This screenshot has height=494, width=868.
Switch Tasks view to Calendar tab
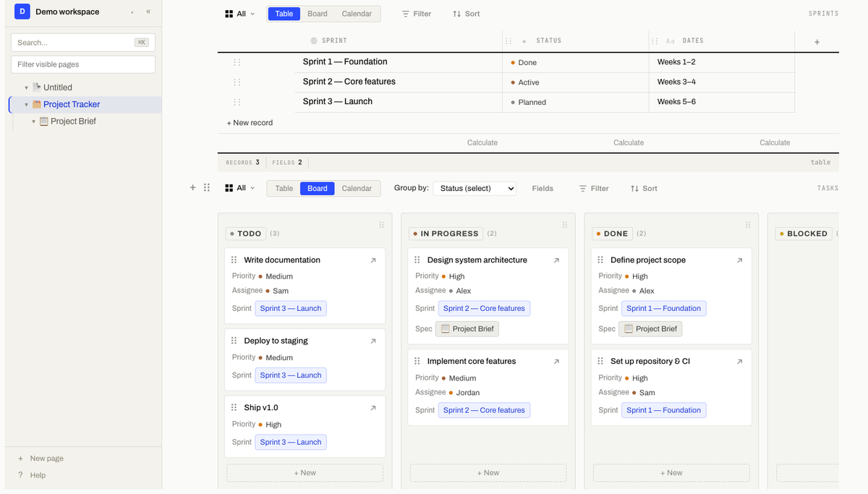tap(357, 188)
